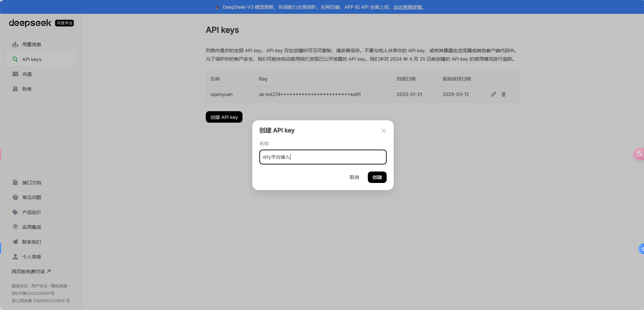This screenshot has width=644, height=310.
Task: Open the 实用集成 menu item
Action: point(41,227)
